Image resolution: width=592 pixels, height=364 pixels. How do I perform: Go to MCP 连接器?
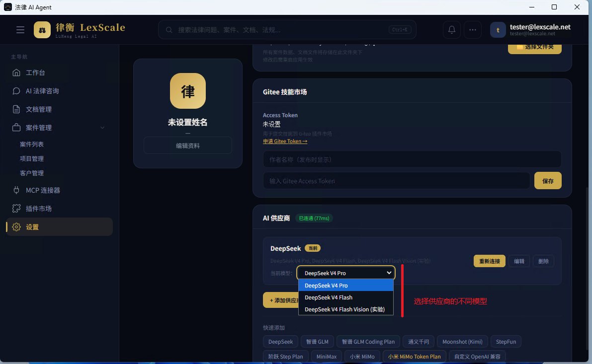pos(59,190)
